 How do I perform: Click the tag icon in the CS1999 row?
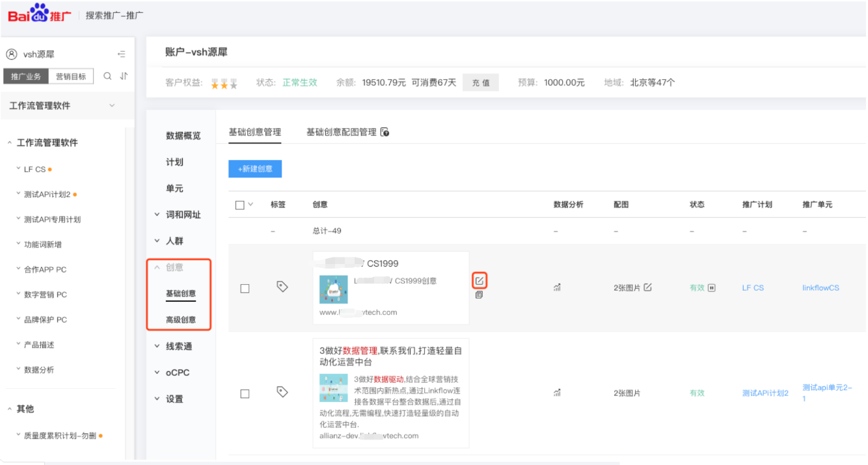(x=282, y=286)
